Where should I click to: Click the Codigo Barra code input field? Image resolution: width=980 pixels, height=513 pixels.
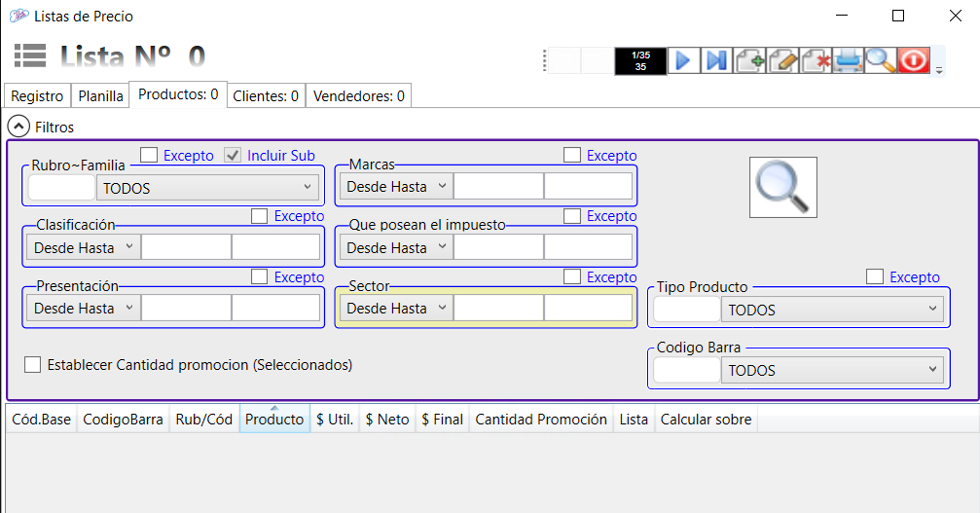686,371
